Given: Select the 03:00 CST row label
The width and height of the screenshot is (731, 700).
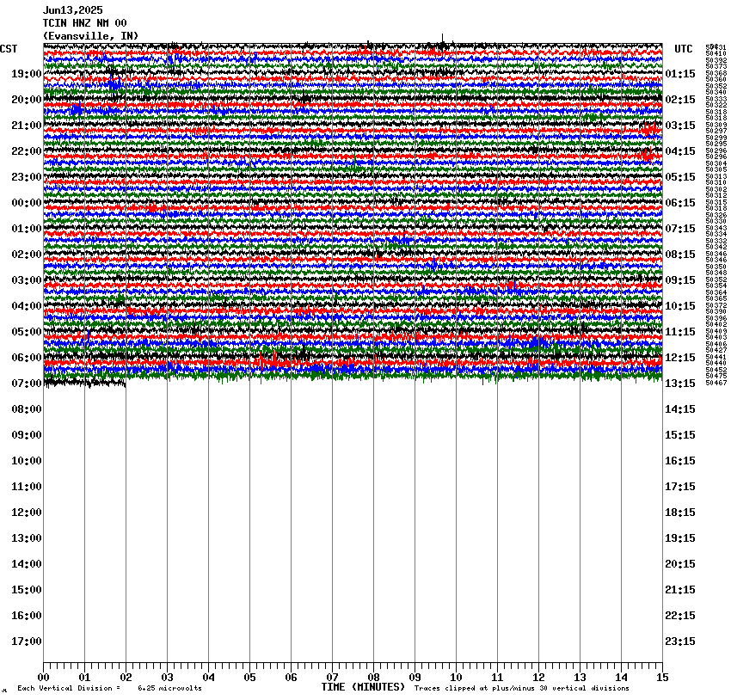Looking at the screenshot, I should click(27, 280).
